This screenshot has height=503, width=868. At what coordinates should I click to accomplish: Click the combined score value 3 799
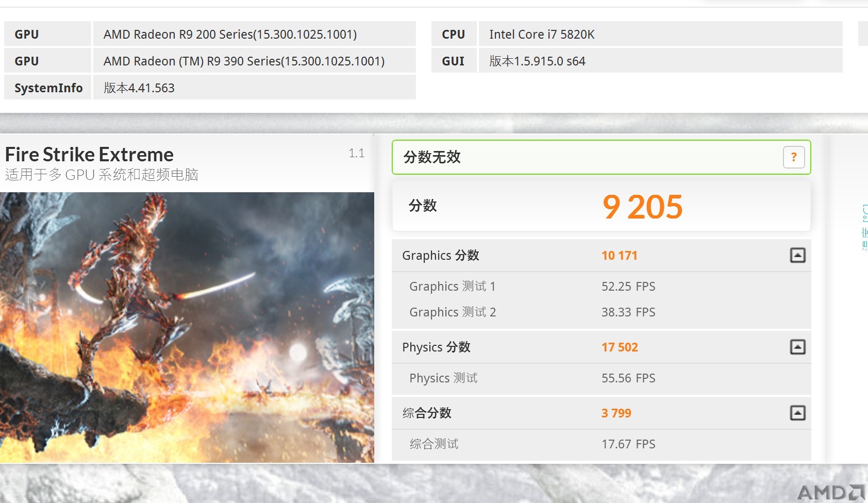pyautogui.click(x=616, y=413)
